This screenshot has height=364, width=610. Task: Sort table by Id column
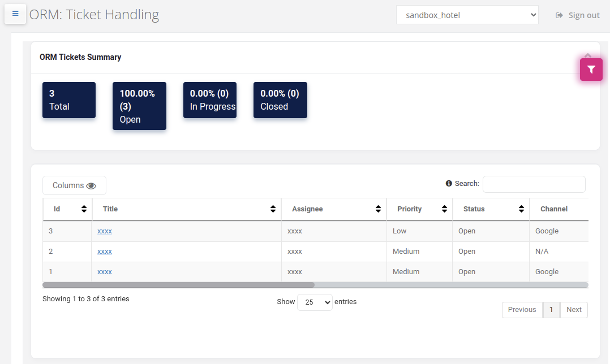coord(67,209)
